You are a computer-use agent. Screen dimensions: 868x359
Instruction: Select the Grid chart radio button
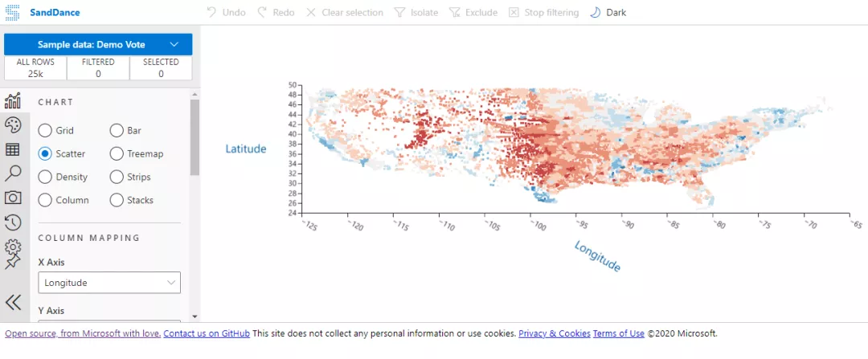tap(45, 131)
